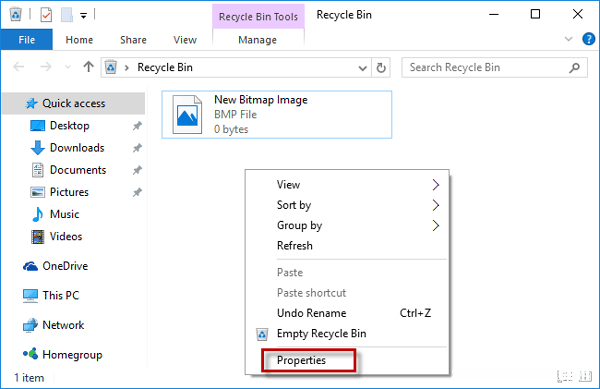The height and width of the screenshot is (389, 600).
Task: Switch to the Share ribbon tab
Action: [133, 40]
